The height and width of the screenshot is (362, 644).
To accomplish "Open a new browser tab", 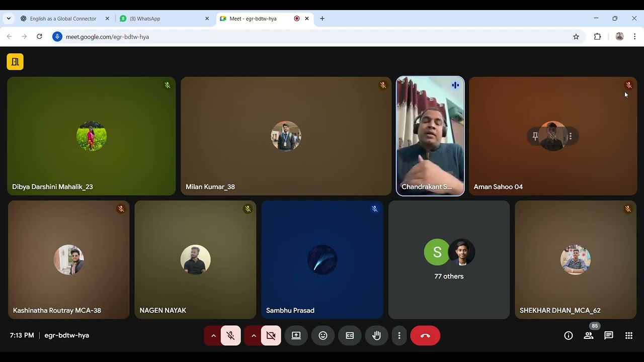I will (x=323, y=19).
